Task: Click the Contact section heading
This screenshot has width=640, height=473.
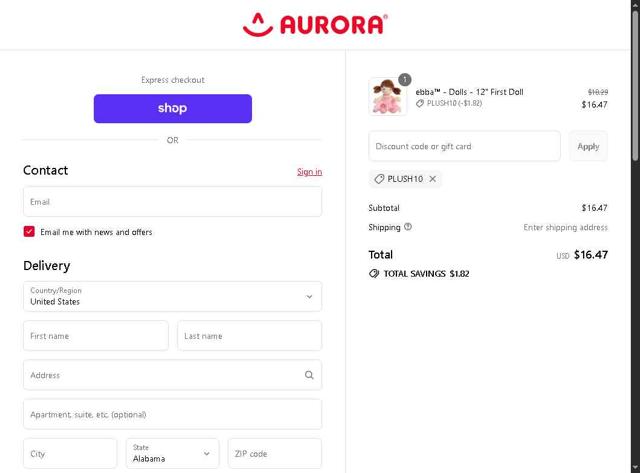Action: (45, 170)
